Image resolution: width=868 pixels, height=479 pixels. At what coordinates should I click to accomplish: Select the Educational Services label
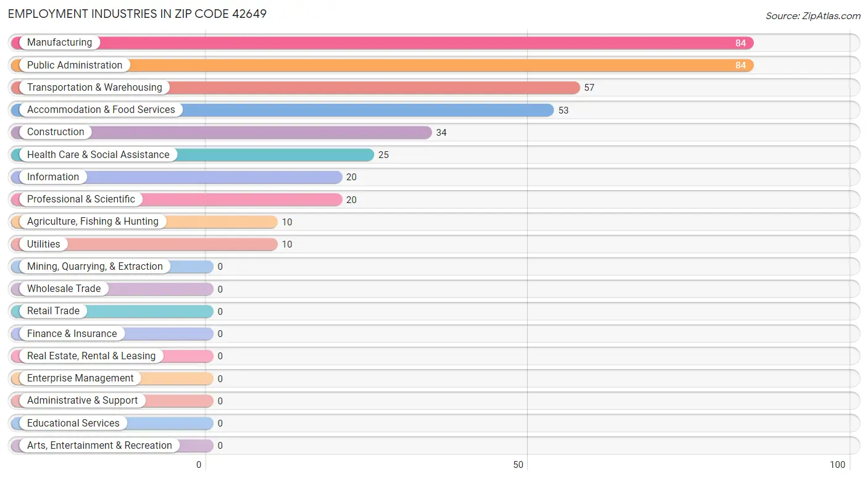pyautogui.click(x=73, y=423)
